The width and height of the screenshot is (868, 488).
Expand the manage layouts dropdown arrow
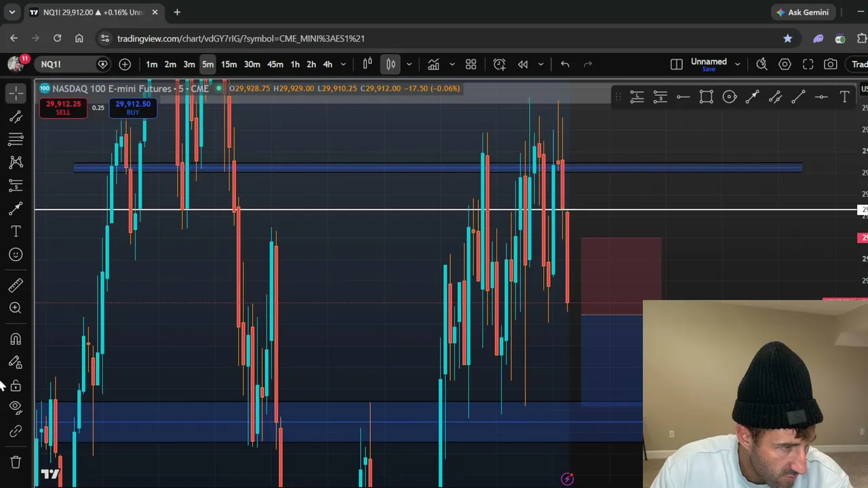tap(737, 64)
